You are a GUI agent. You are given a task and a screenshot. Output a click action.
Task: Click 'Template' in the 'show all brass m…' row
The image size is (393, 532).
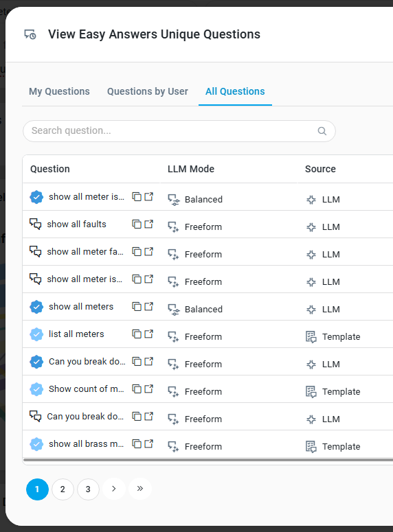pos(341,447)
